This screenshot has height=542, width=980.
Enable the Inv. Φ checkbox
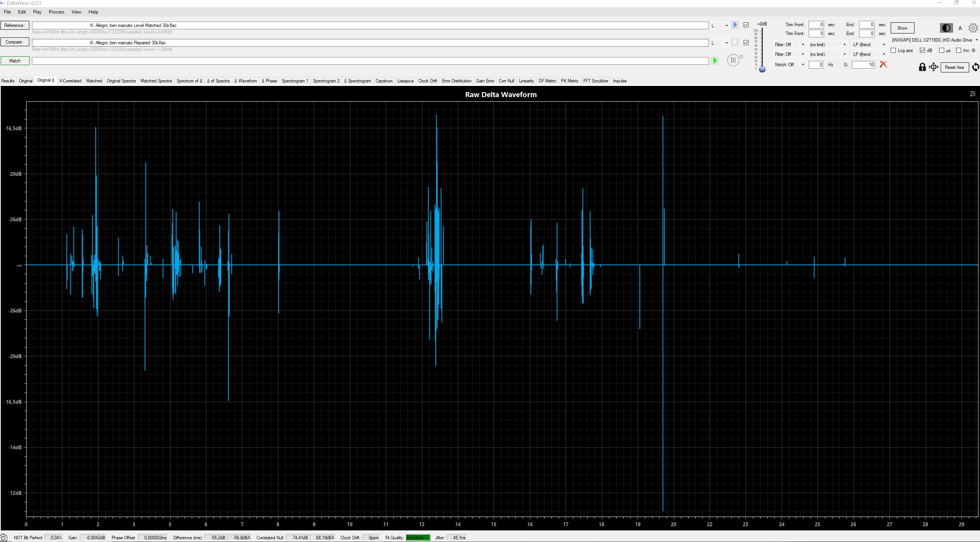pos(958,50)
